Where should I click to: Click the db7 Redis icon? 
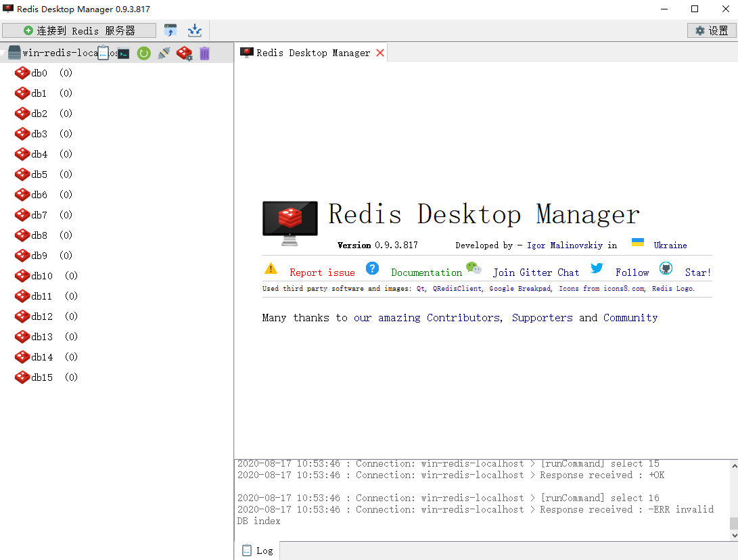(22, 214)
